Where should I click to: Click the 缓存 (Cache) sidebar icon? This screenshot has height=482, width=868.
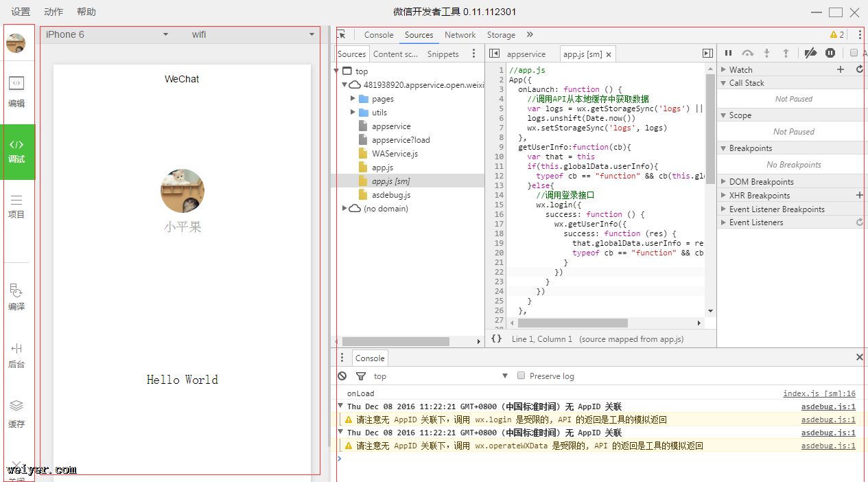coord(16,413)
